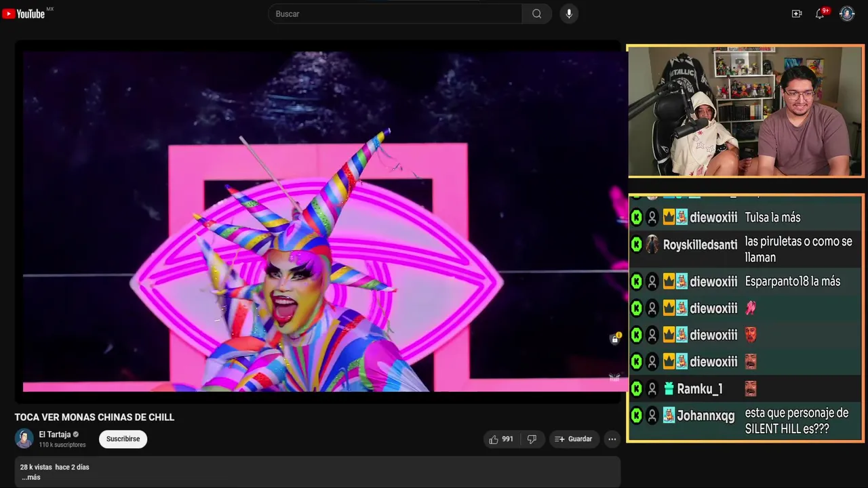
Task: Click Johannxqg username in chat
Action: (705, 416)
